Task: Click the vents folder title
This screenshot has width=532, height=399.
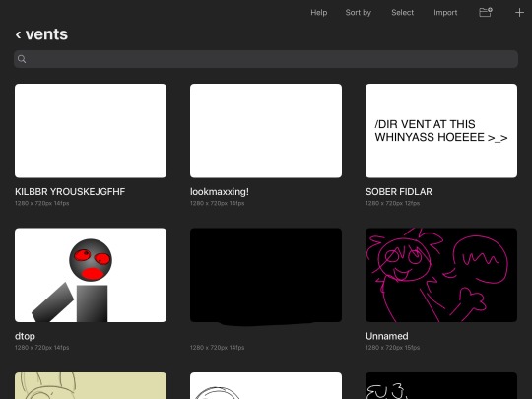Action: pos(46,34)
